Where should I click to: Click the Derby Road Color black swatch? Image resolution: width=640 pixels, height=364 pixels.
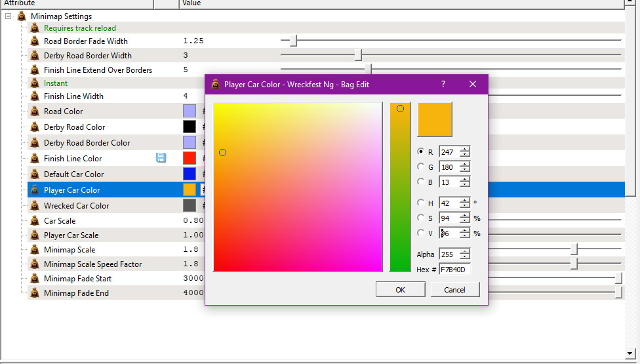coord(190,127)
